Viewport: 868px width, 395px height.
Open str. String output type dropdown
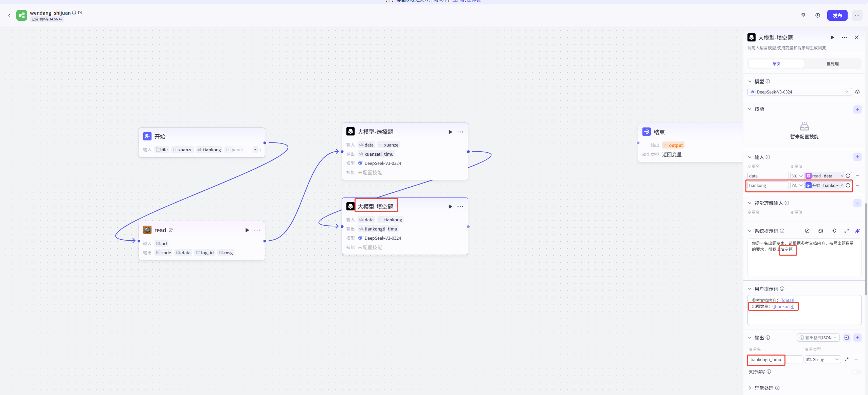tap(822, 360)
